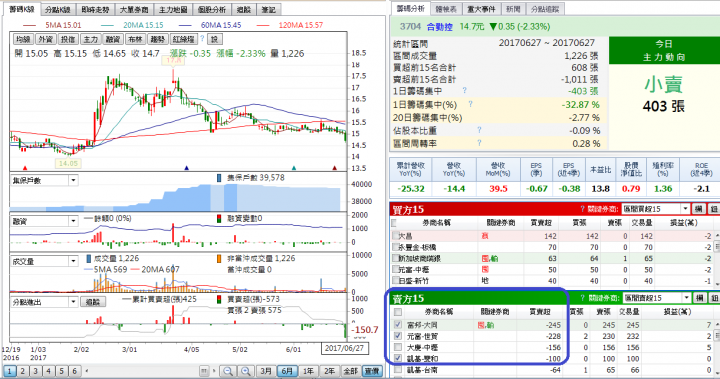Check the 凱基-台南 seller checkbox
This screenshot has width=720, height=379.
click(398, 370)
